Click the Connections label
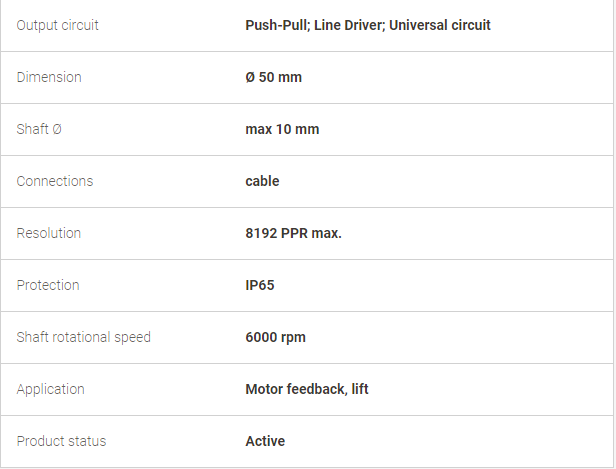This screenshot has width=616, height=469. (55, 181)
